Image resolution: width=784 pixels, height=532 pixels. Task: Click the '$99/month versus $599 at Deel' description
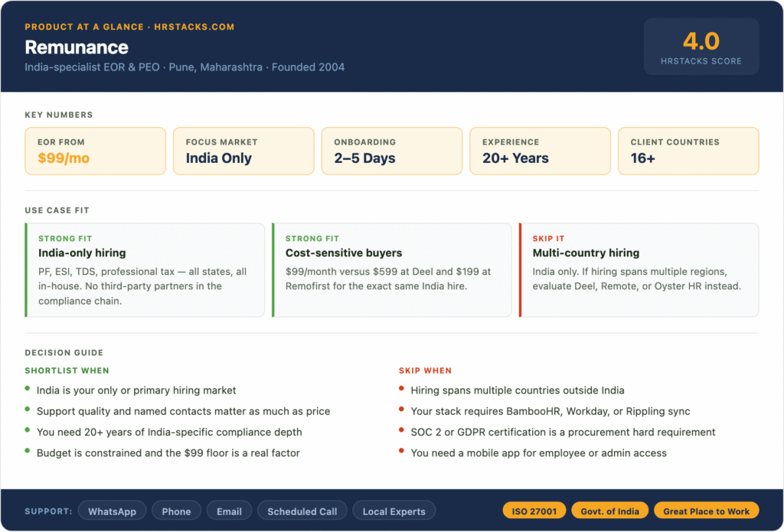click(x=388, y=279)
